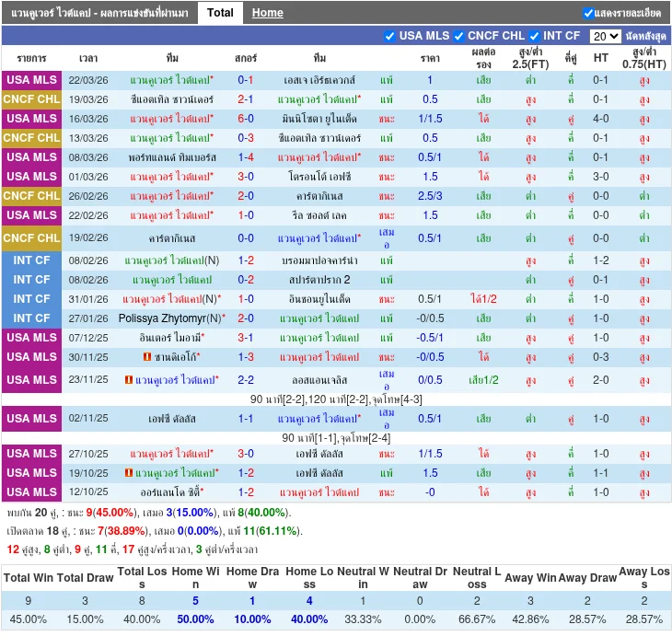Click red card icon in 23/11/25 row

pyautogui.click(x=128, y=380)
